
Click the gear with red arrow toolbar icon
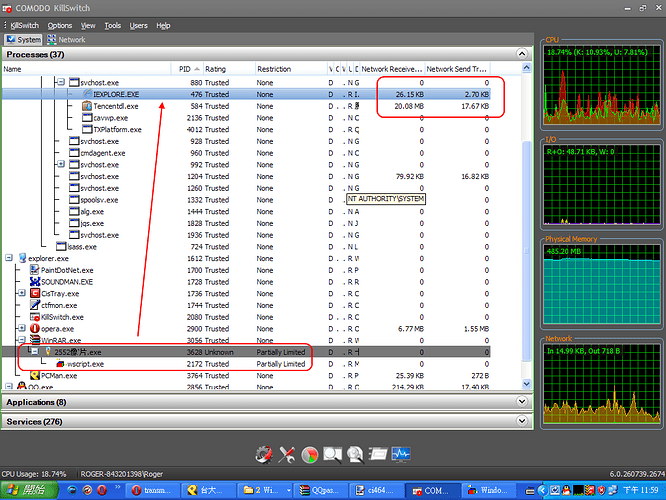264,455
